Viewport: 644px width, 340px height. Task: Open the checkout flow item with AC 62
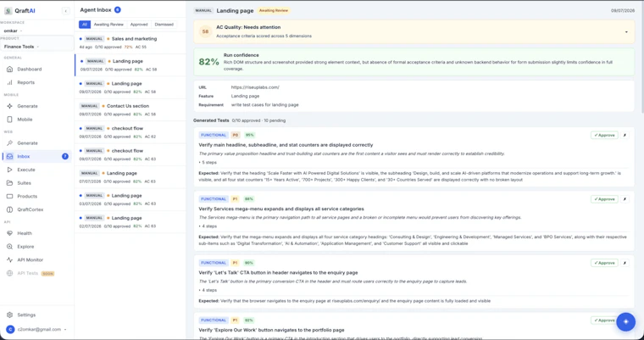(x=130, y=132)
